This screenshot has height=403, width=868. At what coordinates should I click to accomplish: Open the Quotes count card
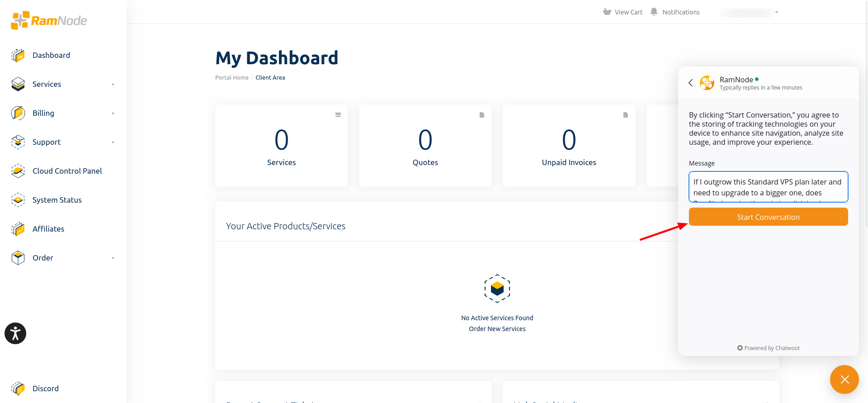click(425, 146)
